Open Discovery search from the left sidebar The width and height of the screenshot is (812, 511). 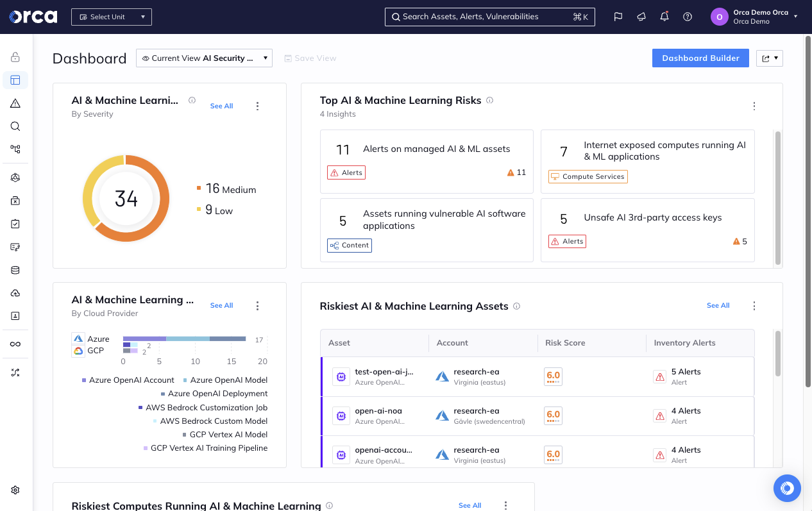coord(15,126)
